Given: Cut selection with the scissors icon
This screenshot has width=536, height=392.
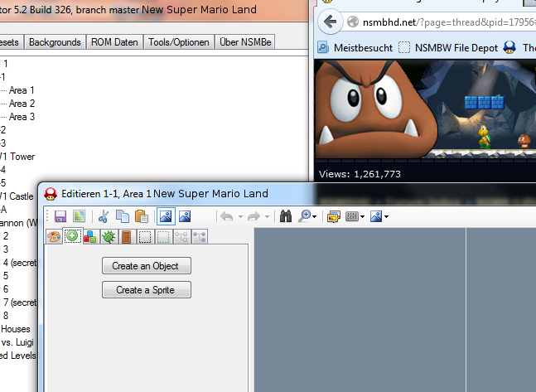Looking at the screenshot, I should click(x=104, y=216).
